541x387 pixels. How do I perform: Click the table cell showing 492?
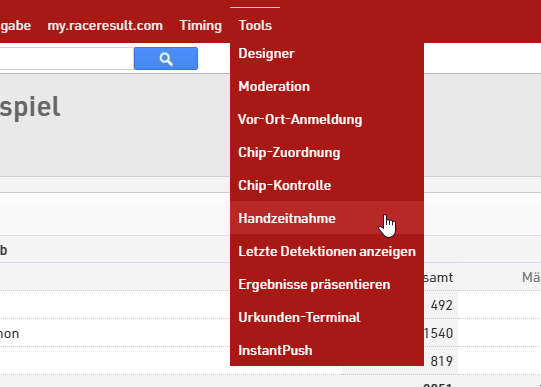(441, 305)
